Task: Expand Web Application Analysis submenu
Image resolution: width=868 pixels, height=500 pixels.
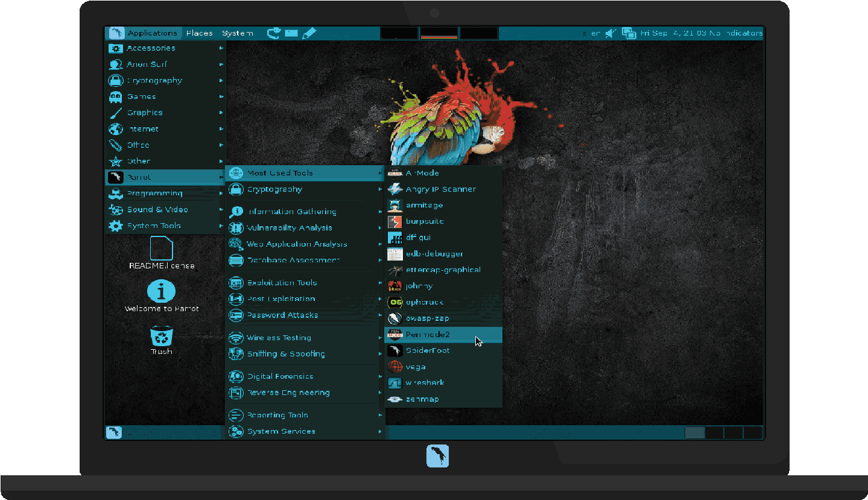Action: (x=305, y=244)
